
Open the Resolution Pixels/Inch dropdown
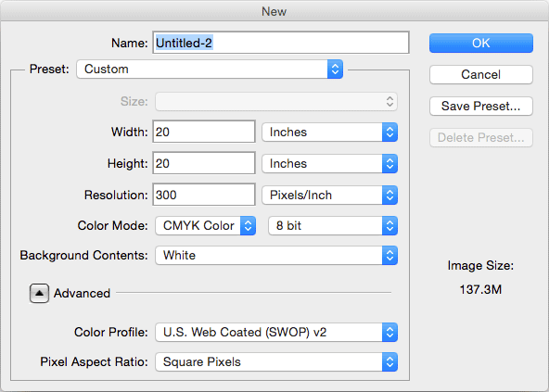[x=329, y=195]
